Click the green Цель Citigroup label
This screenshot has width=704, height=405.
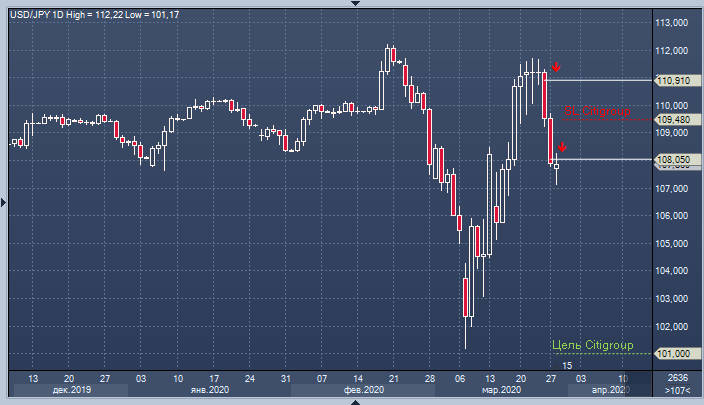click(x=593, y=345)
